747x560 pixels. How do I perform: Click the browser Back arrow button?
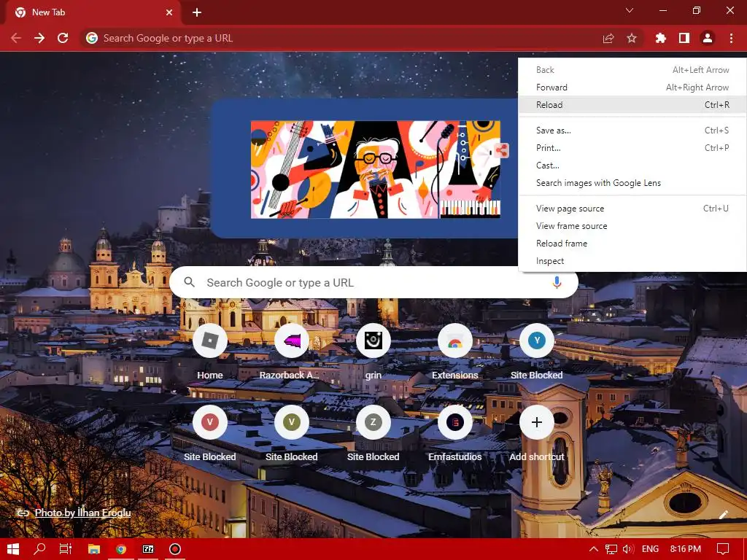click(16, 38)
